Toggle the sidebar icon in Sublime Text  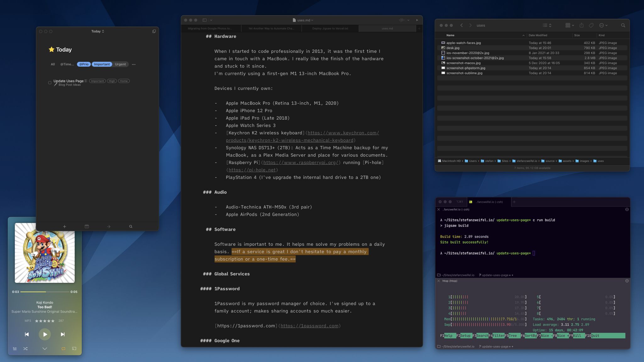coord(204,19)
